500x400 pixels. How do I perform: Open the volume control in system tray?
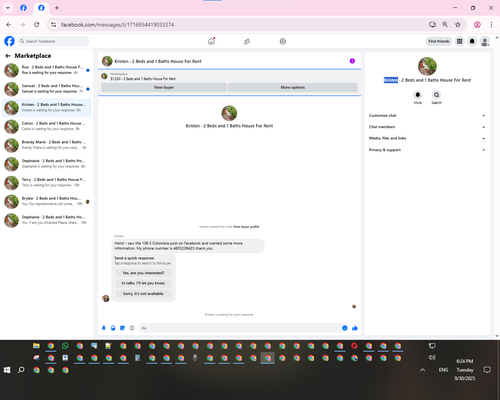[x=432, y=358]
